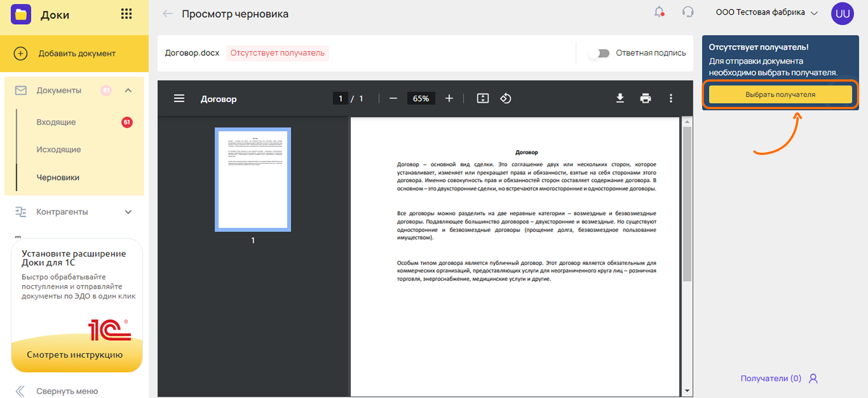Screen dimensions: 868x398
Task: Collapse the Документы section chevron
Action: point(128,90)
